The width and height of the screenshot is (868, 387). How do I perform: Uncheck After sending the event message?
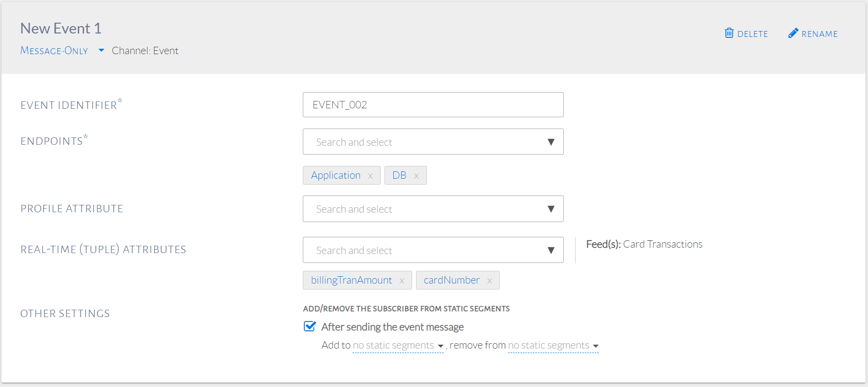310,326
